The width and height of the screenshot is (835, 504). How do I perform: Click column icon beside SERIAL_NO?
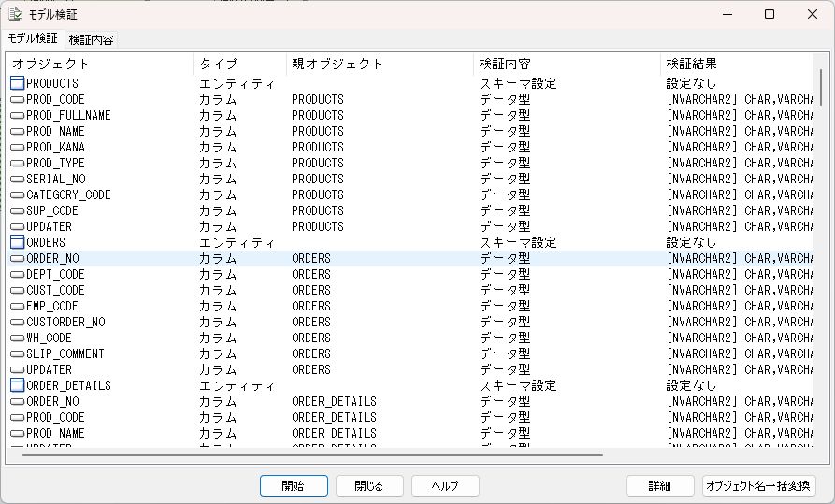point(18,180)
